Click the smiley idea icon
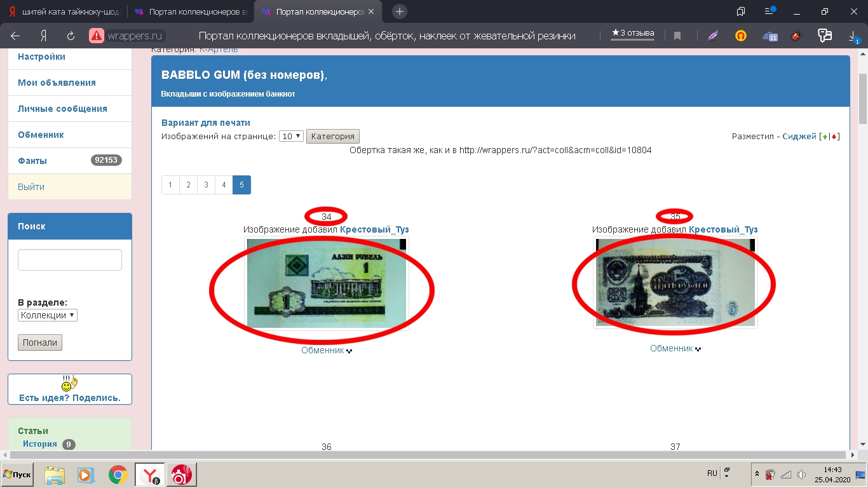This screenshot has height=488, width=868. (69, 383)
